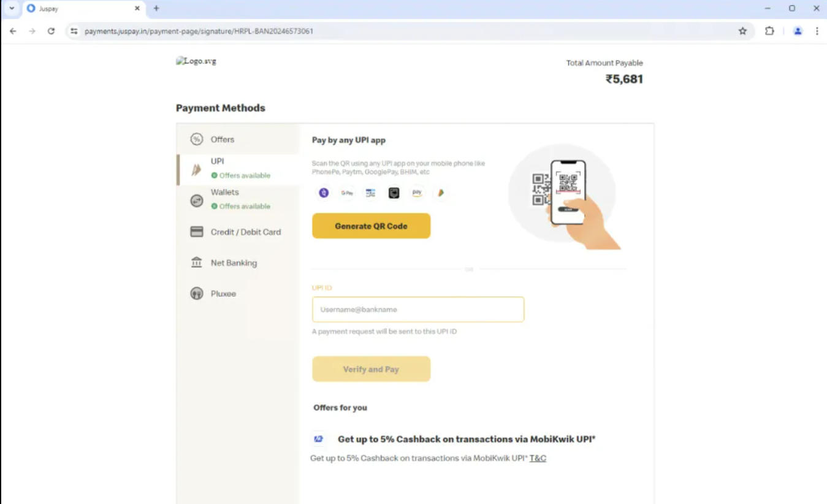Open Chrome's three-dot menu
Image resolution: width=827 pixels, height=504 pixels.
click(817, 31)
